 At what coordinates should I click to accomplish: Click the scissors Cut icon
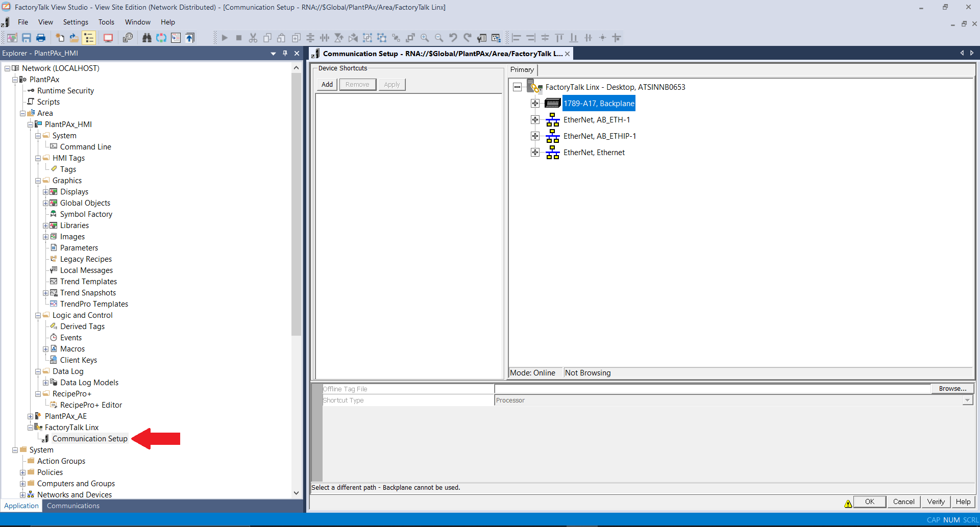coord(253,38)
